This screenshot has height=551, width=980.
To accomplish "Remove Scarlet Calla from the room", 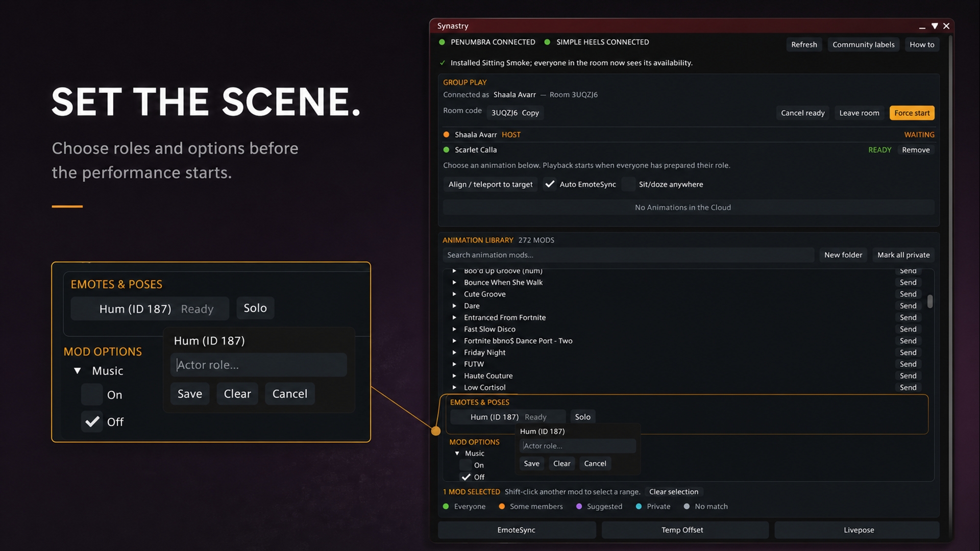I will (x=916, y=149).
